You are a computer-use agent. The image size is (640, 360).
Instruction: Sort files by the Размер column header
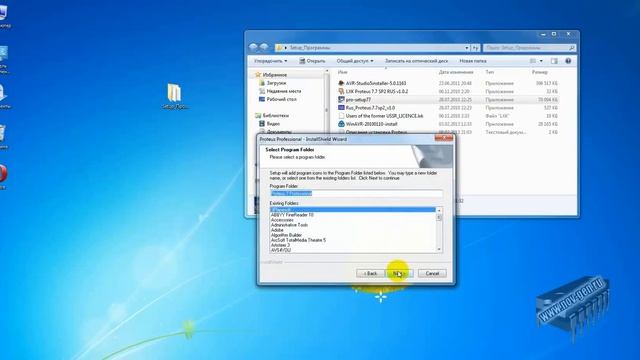(x=540, y=72)
